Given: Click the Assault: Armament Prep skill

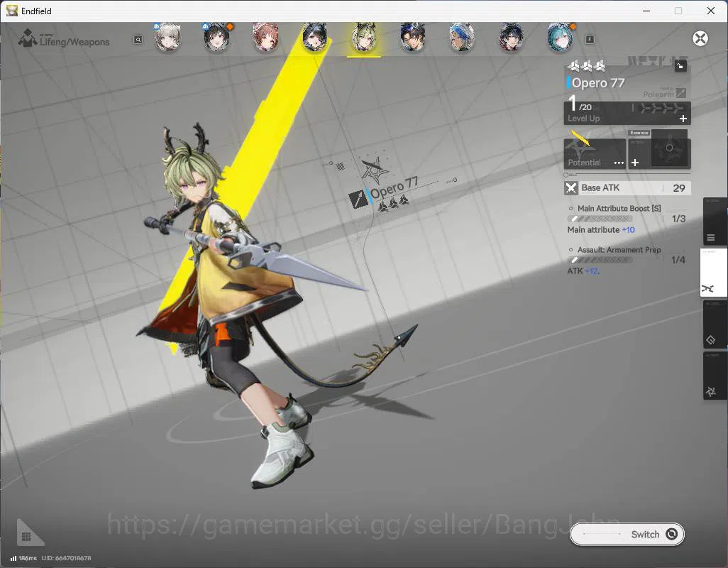Looking at the screenshot, I should 619,250.
